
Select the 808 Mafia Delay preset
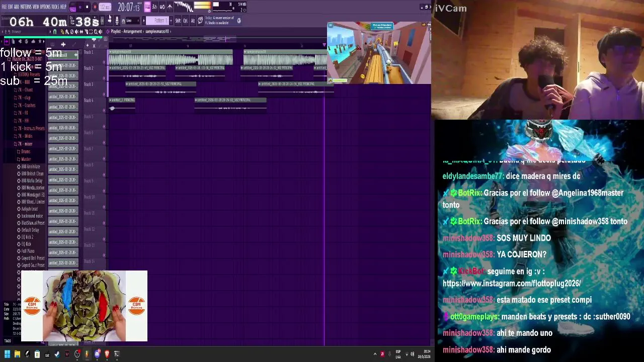(x=30, y=180)
